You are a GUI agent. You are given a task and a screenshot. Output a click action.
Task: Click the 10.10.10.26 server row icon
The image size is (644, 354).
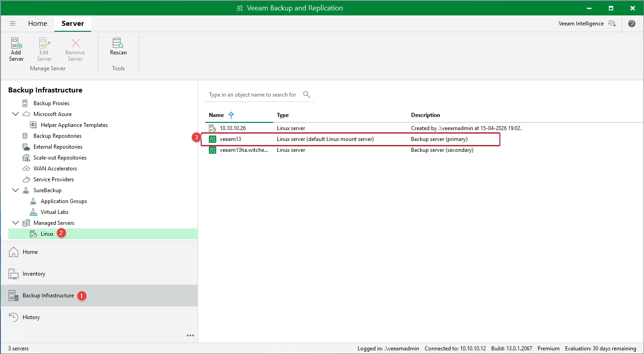[x=213, y=128]
